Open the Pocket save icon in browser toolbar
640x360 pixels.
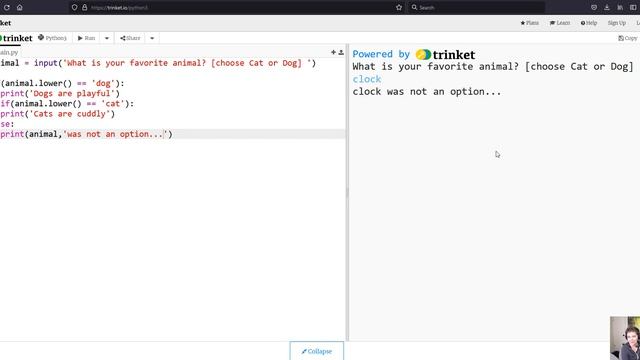pyautogui.click(x=594, y=7)
